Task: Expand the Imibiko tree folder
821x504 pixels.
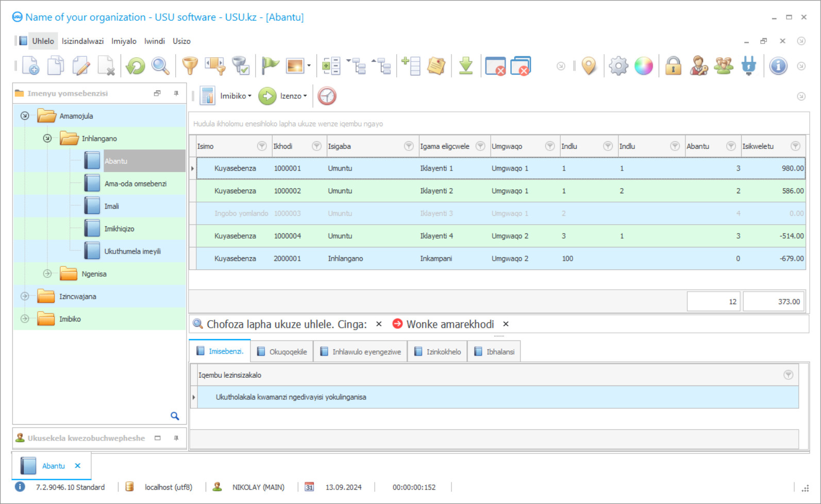Action: coord(25,319)
